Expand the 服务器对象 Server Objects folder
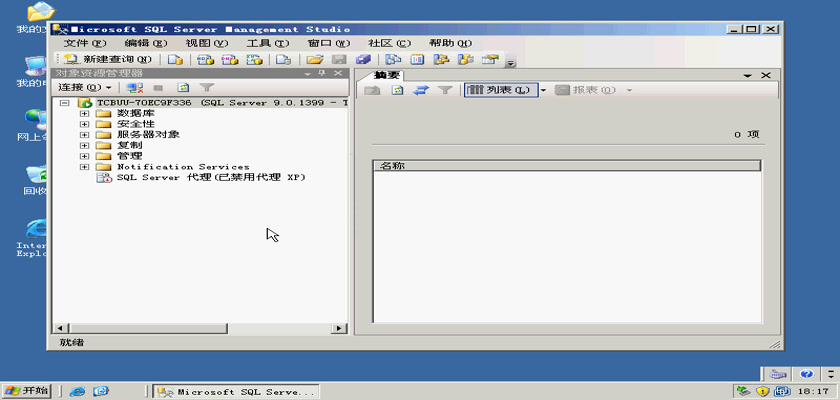840x400 pixels. (x=84, y=135)
